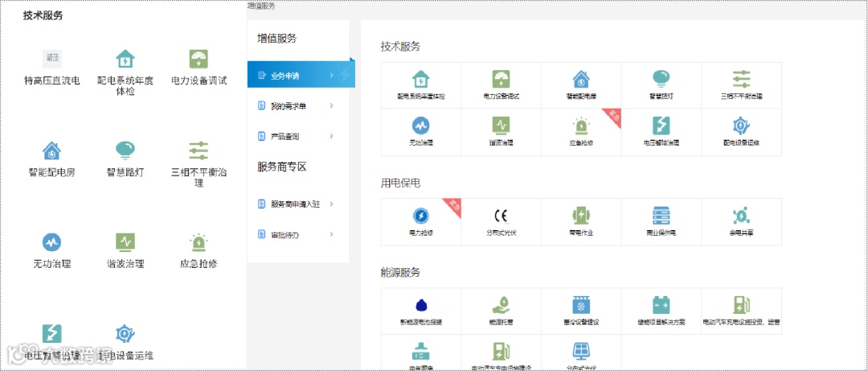Select 无功治理 icon in main grid
The height and width of the screenshot is (371, 868).
point(420,126)
